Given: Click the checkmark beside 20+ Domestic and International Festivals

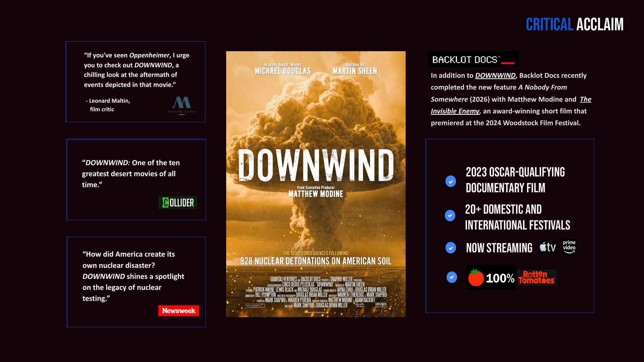Looking at the screenshot, I should click(x=450, y=216).
